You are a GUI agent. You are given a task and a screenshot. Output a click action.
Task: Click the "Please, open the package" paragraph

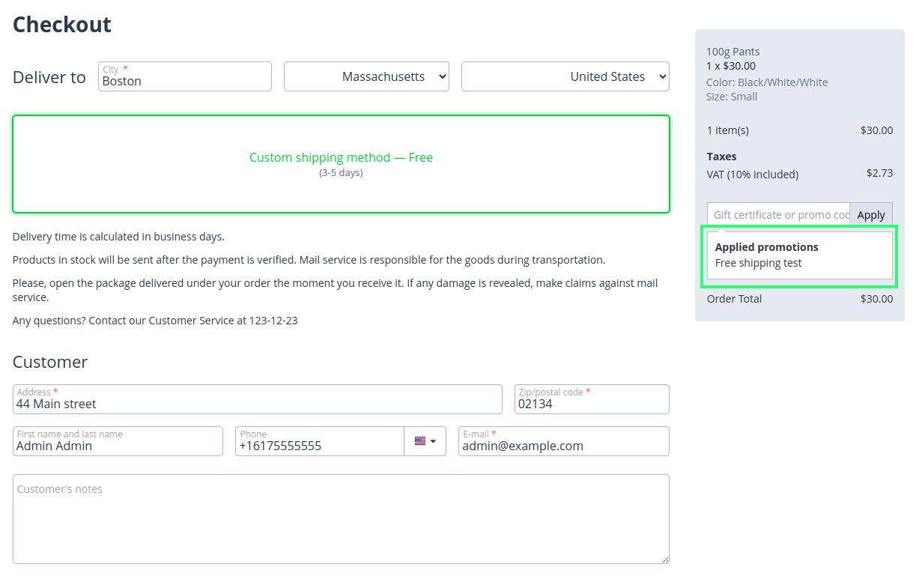coord(336,290)
